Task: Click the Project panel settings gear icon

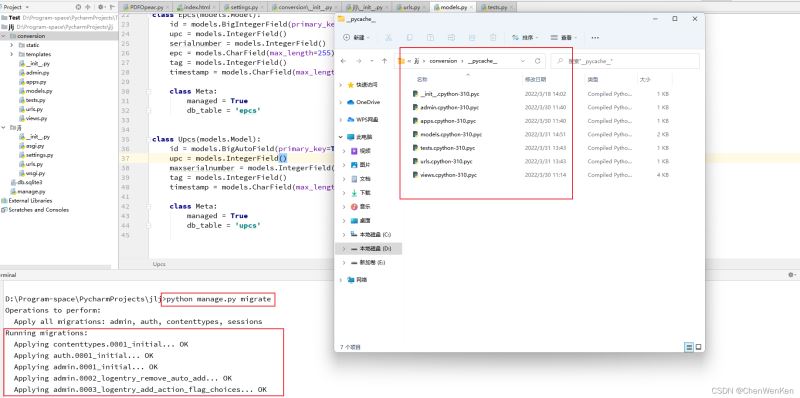Action: pos(101,7)
